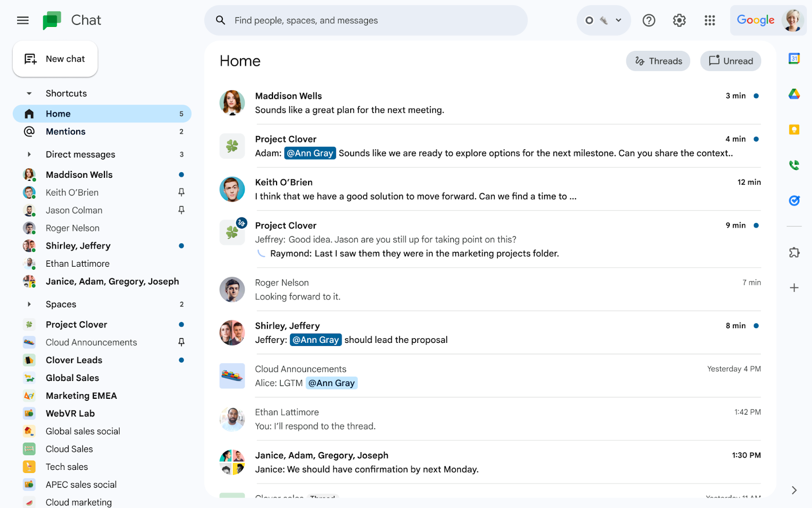Open Cloud Sales space in sidebar
812x508 pixels.
102,449
